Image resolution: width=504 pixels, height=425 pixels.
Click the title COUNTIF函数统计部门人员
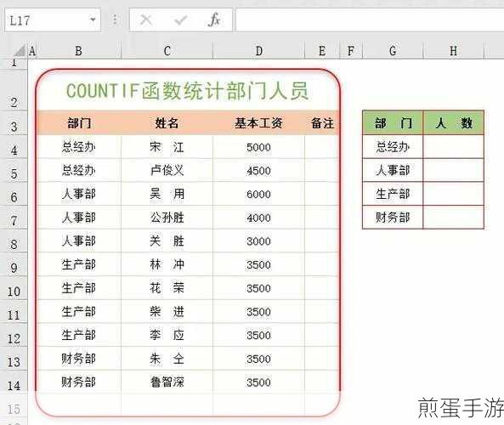(x=188, y=91)
